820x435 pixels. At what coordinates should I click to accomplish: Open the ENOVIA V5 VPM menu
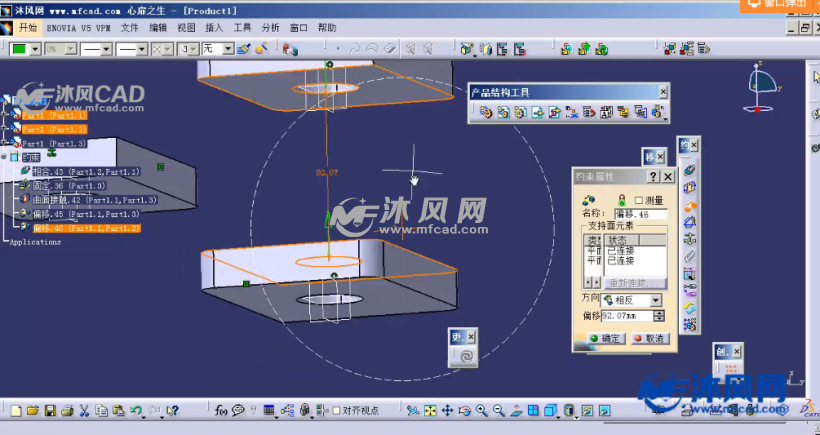pyautogui.click(x=78, y=28)
